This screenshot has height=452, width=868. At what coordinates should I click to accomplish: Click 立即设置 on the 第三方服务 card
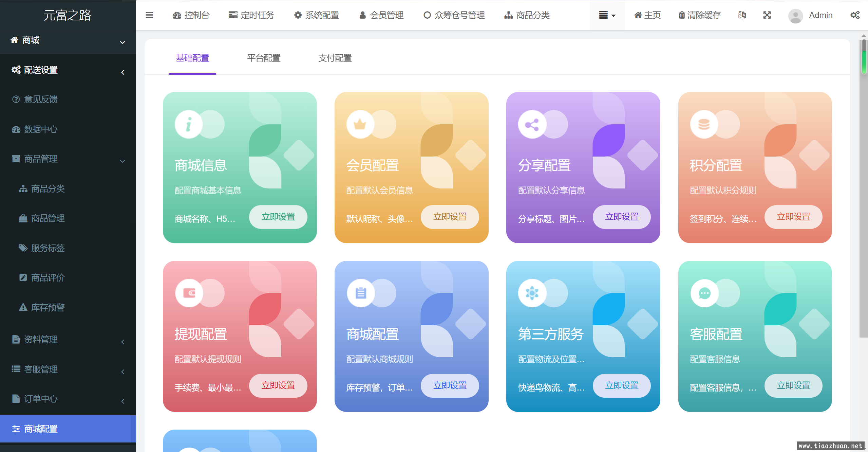[x=622, y=385]
